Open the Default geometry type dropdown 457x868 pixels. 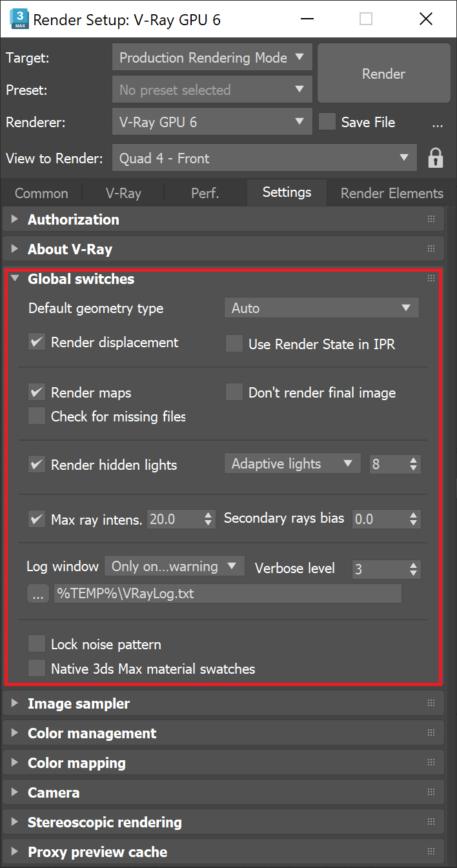click(321, 308)
